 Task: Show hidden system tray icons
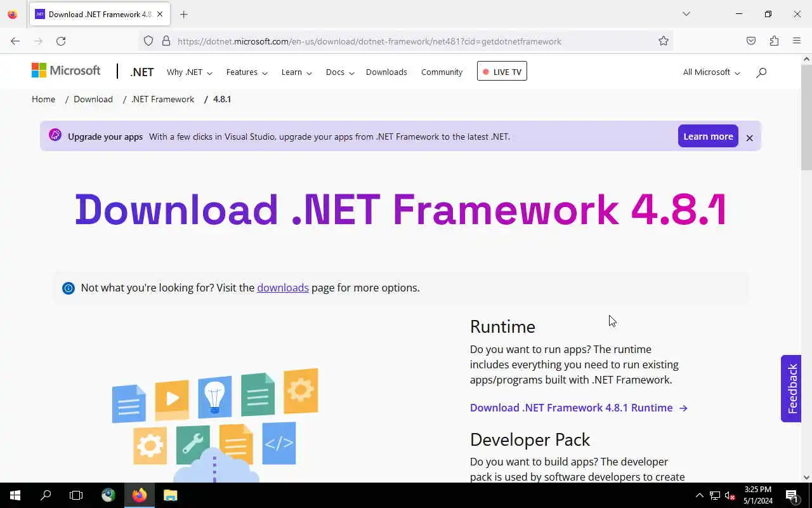pyautogui.click(x=700, y=495)
